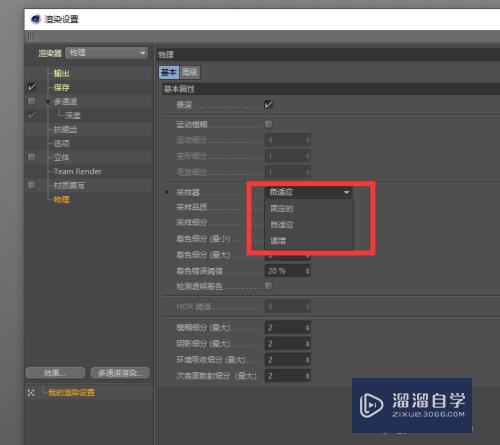
Task: Open the 渲染器 dropdown showing 物理
Action: (x=107, y=53)
